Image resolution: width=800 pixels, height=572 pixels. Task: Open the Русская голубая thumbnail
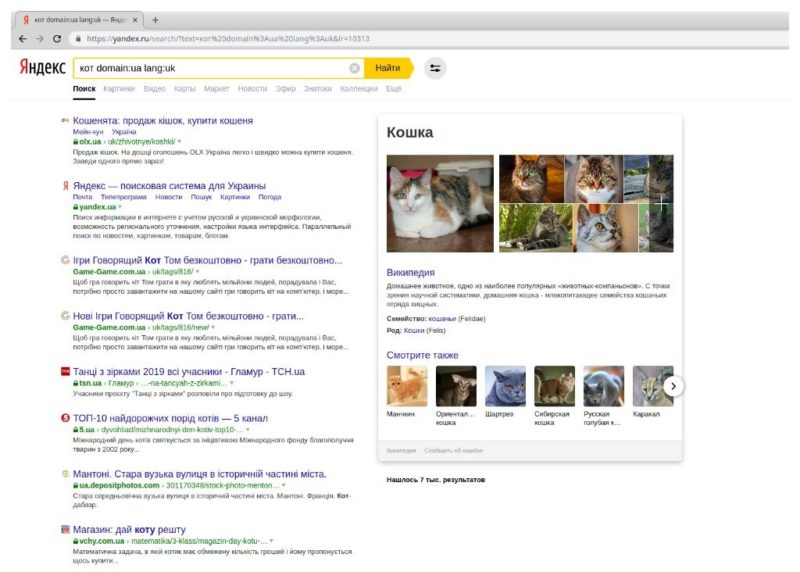[x=604, y=386]
